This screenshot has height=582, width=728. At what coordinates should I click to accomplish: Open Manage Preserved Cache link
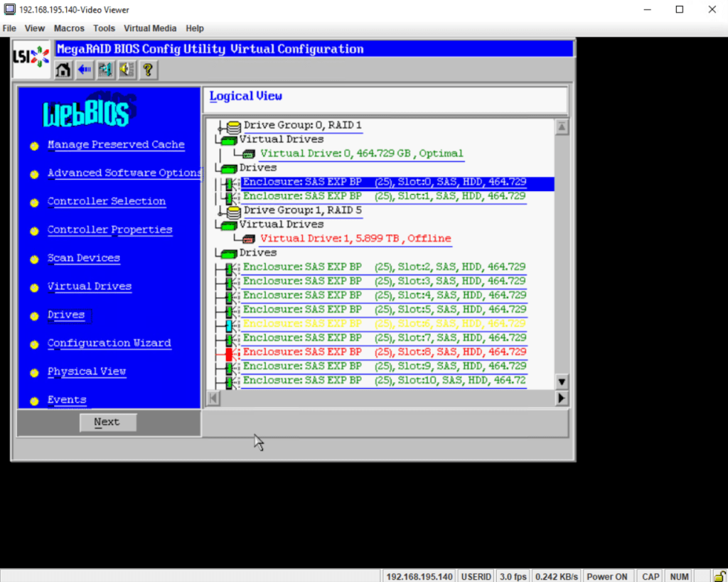coord(116,145)
